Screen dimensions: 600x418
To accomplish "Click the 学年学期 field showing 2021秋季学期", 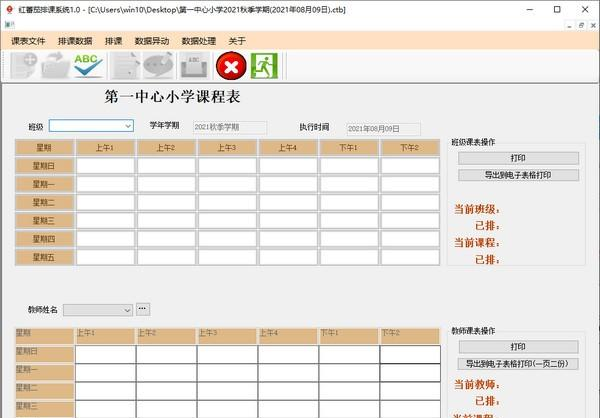I will tap(230, 127).
